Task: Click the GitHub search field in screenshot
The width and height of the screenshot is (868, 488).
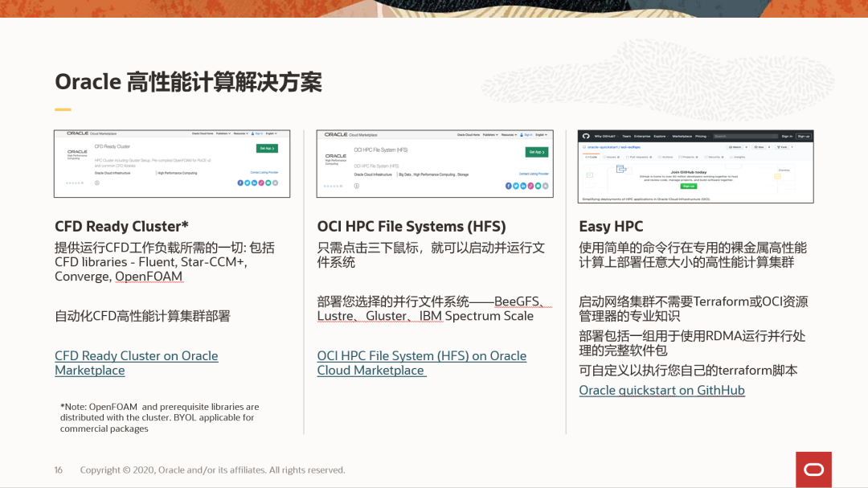Action: click(x=746, y=136)
